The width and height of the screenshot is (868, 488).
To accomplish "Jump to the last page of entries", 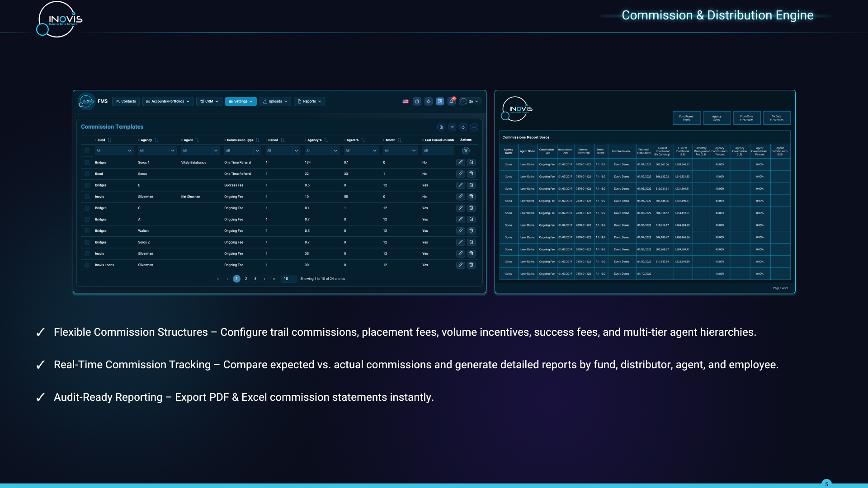I will pyautogui.click(x=274, y=279).
